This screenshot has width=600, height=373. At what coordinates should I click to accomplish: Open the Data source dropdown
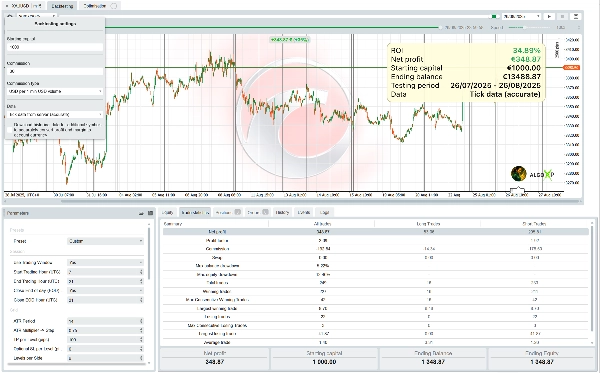point(55,114)
